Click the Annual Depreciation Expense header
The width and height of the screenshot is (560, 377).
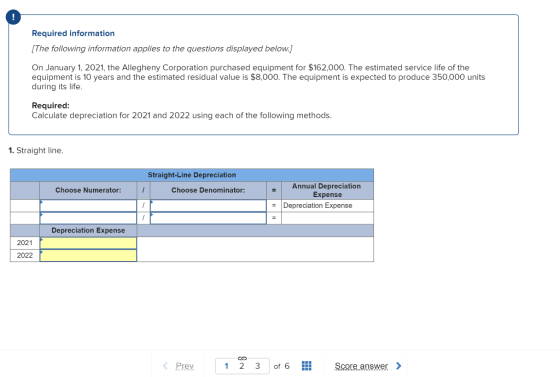[327, 190]
